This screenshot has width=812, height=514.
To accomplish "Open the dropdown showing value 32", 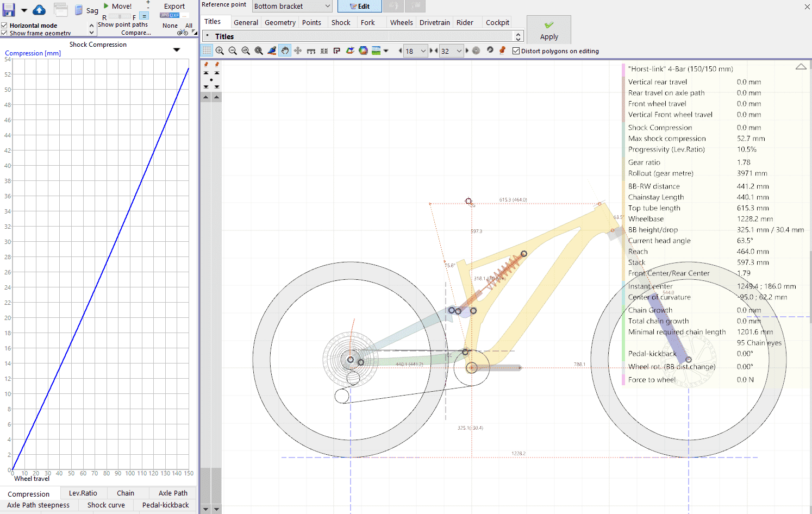I will click(x=451, y=51).
